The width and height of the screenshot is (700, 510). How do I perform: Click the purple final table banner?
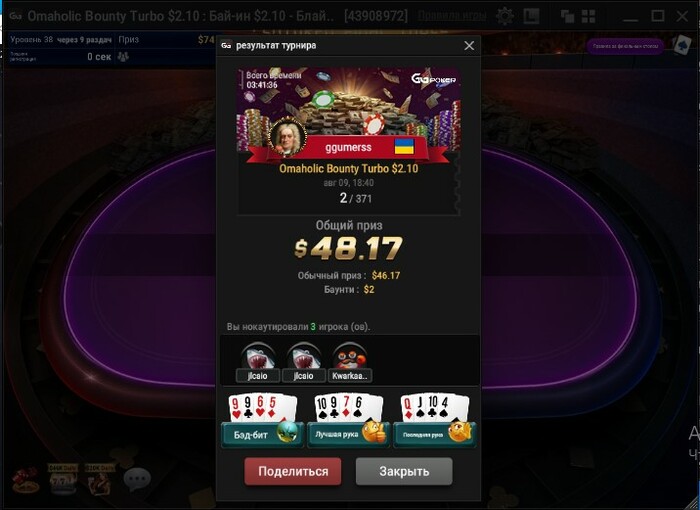[625, 46]
